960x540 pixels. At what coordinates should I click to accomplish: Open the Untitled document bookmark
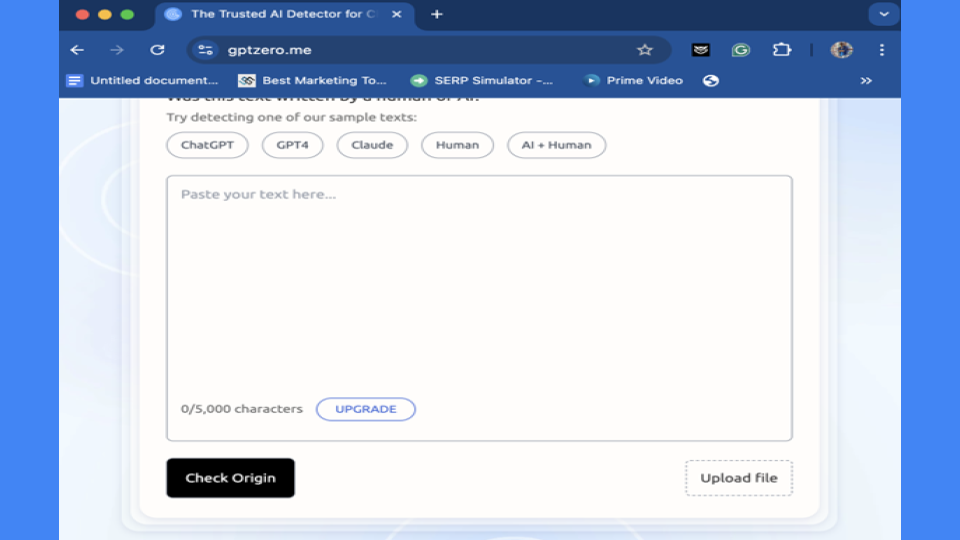[x=142, y=81]
